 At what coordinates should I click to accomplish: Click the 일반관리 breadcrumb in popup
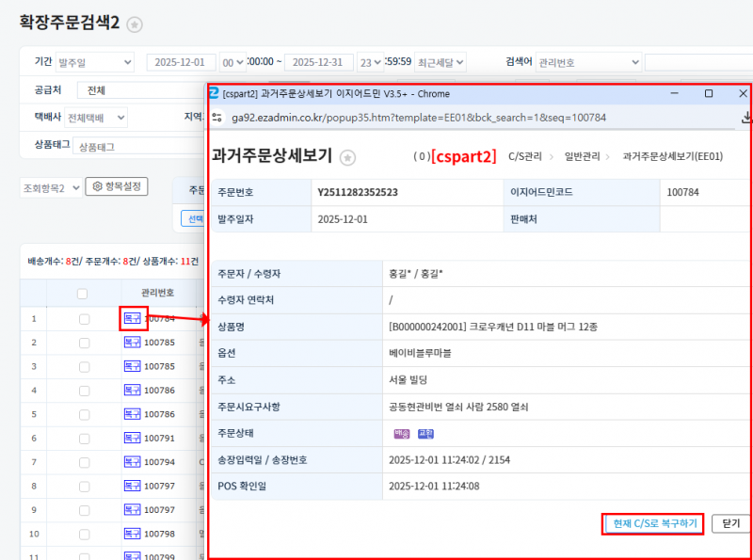(x=582, y=156)
